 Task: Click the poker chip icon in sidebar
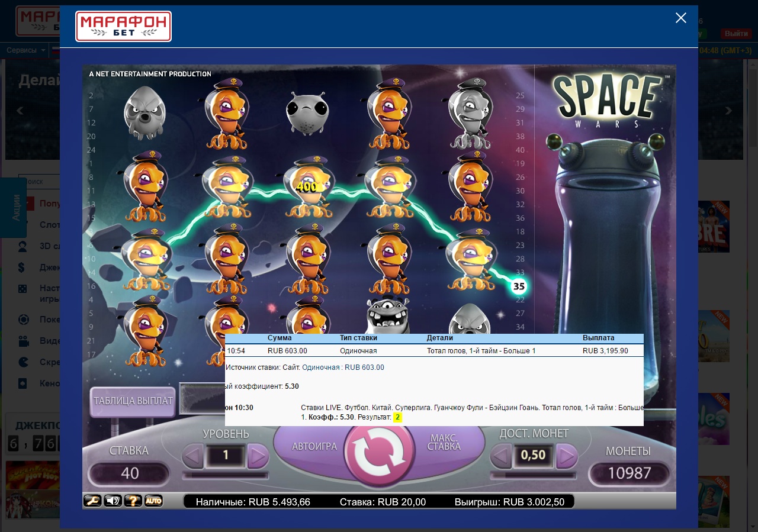[23, 320]
